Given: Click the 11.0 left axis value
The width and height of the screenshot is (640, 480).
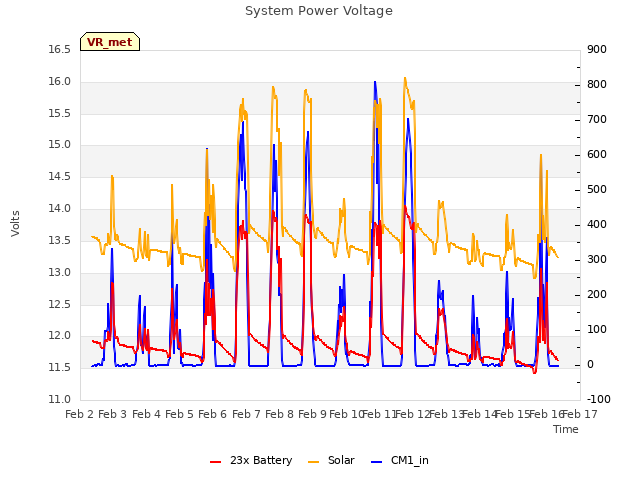Looking at the screenshot, I should click(x=60, y=399).
